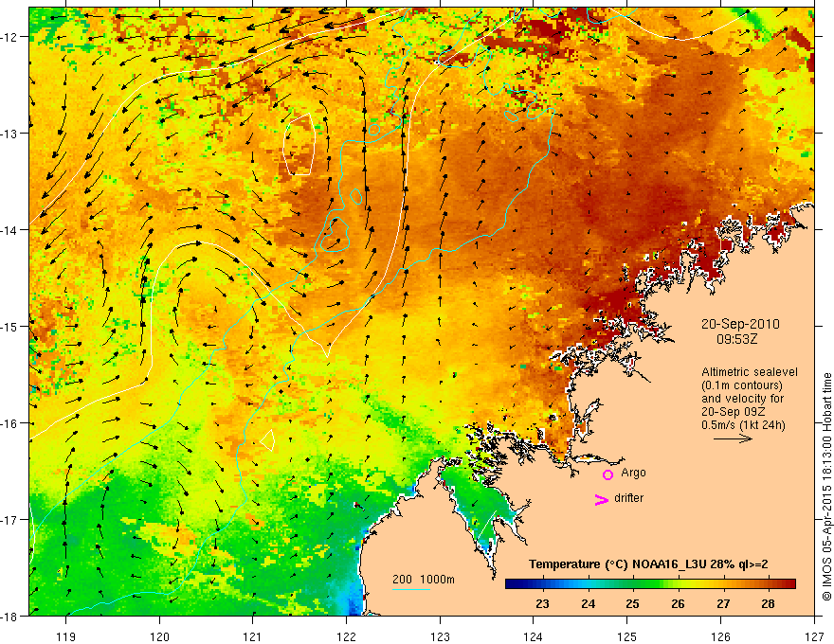This screenshot has height=644, width=834.
Task: Click the longitude axis label 127
Action: (x=814, y=636)
